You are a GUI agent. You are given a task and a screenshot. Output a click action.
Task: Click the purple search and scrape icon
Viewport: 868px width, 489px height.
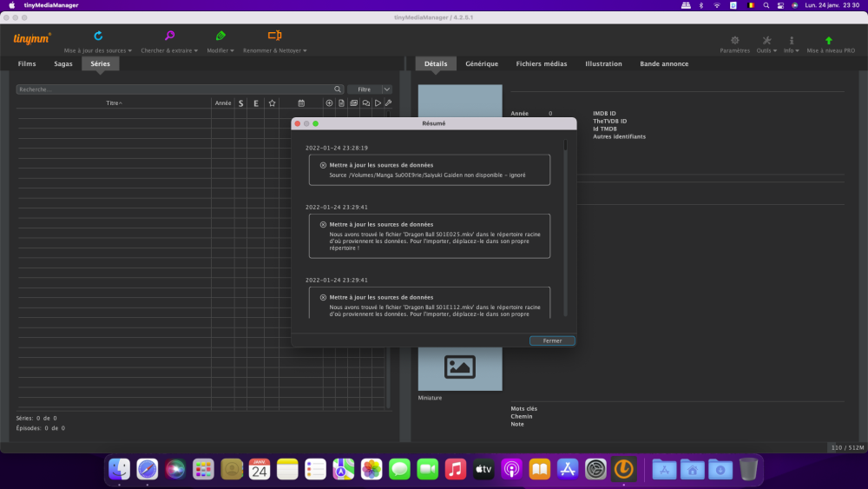pos(170,36)
